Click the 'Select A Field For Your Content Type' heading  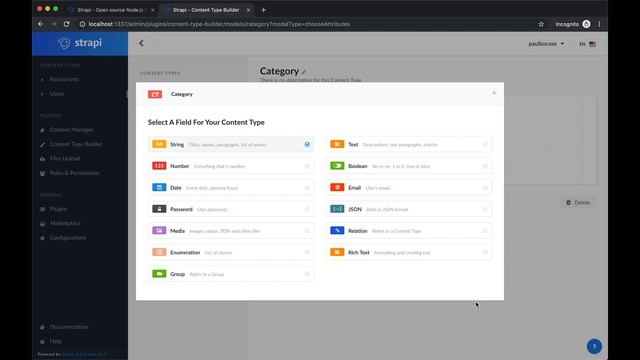click(x=206, y=122)
